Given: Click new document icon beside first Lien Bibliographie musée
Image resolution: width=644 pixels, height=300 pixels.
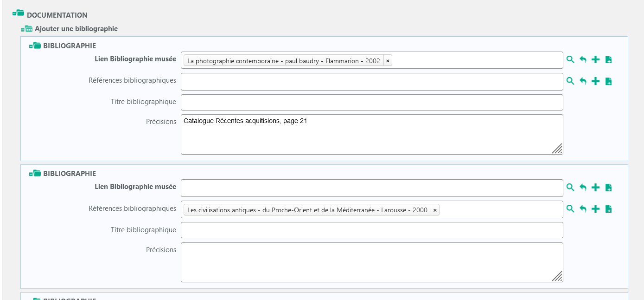Looking at the screenshot, I should [609, 59].
